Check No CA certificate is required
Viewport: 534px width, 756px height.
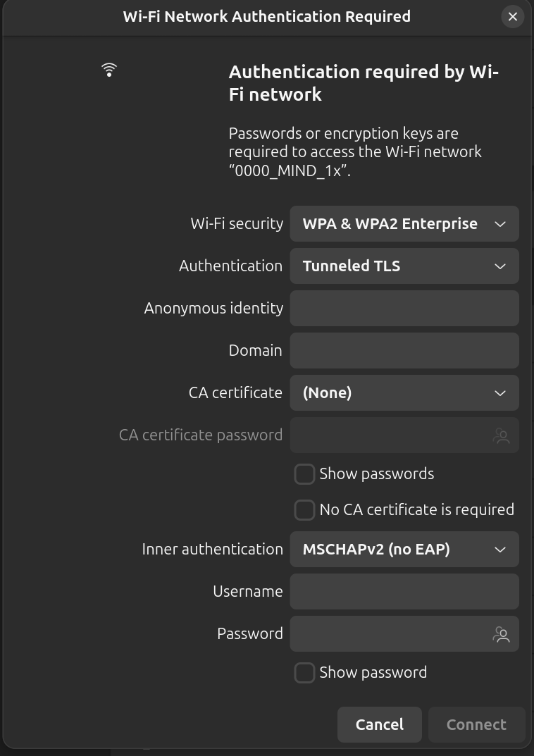tap(304, 510)
